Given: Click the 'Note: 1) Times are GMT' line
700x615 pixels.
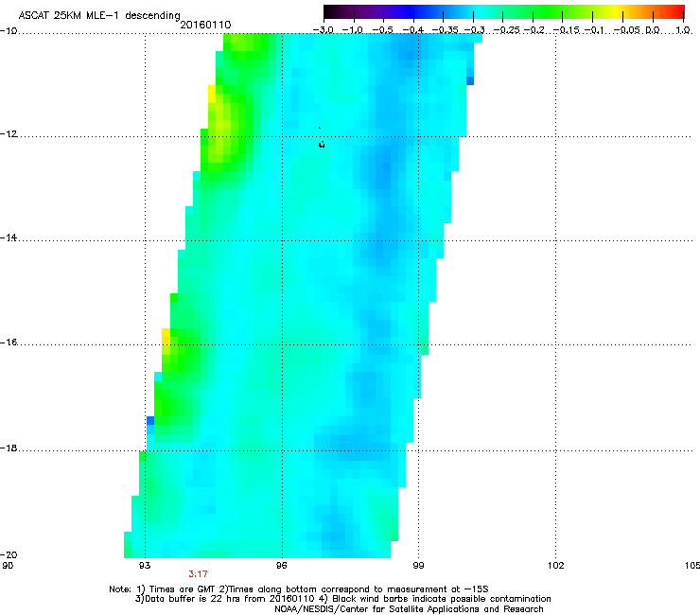Looking at the screenshot, I should 299,589.
